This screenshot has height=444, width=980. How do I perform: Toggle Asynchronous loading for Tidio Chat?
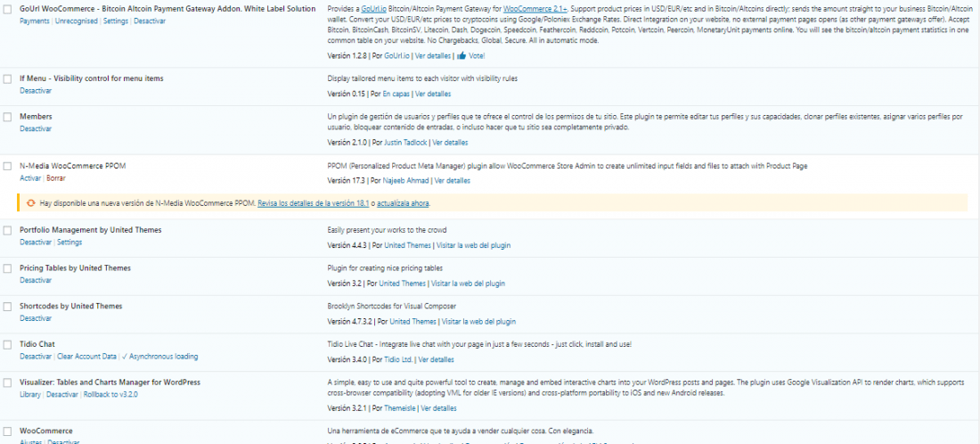tap(160, 357)
